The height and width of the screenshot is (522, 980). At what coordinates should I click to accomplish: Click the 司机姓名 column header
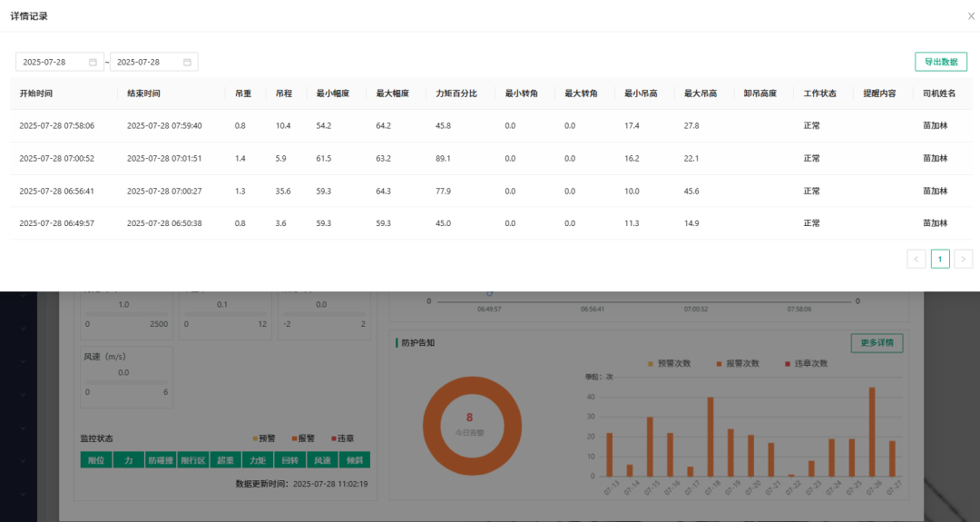click(x=939, y=94)
